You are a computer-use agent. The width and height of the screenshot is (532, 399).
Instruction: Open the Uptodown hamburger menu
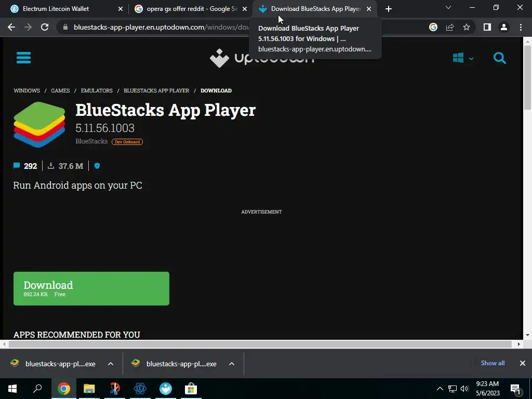[x=23, y=58]
